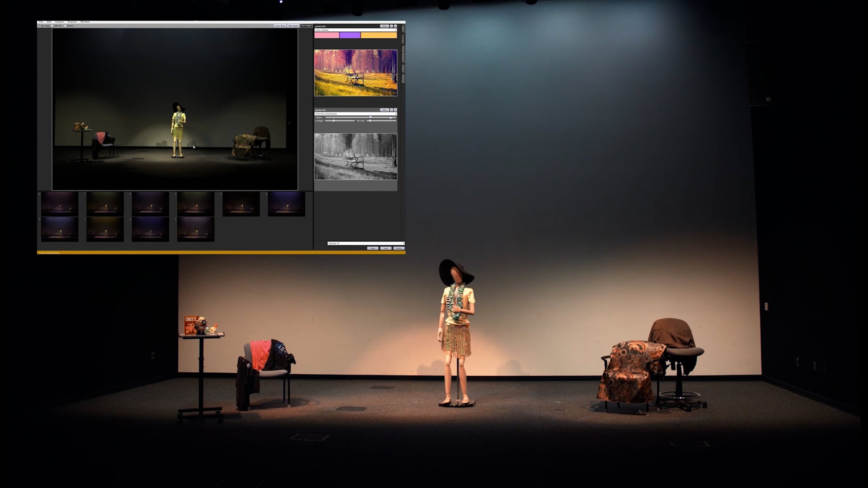The height and width of the screenshot is (488, 868).
Task: Open the Explore menu
Action: (59, 22)
